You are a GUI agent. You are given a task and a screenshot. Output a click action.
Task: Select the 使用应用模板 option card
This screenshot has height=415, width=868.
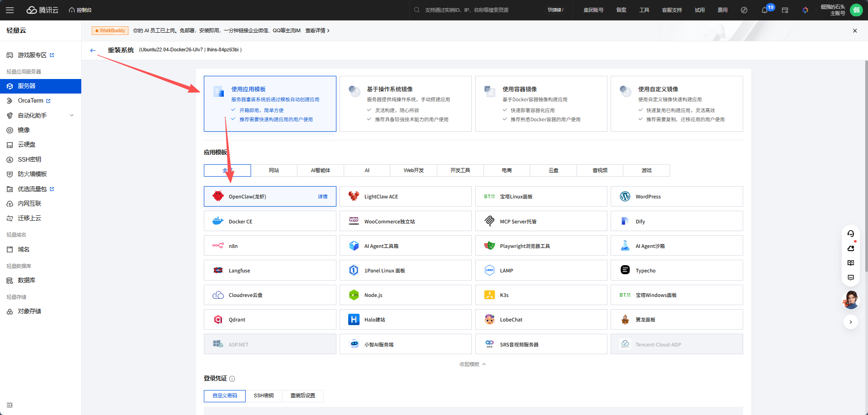tap(270, 104)
